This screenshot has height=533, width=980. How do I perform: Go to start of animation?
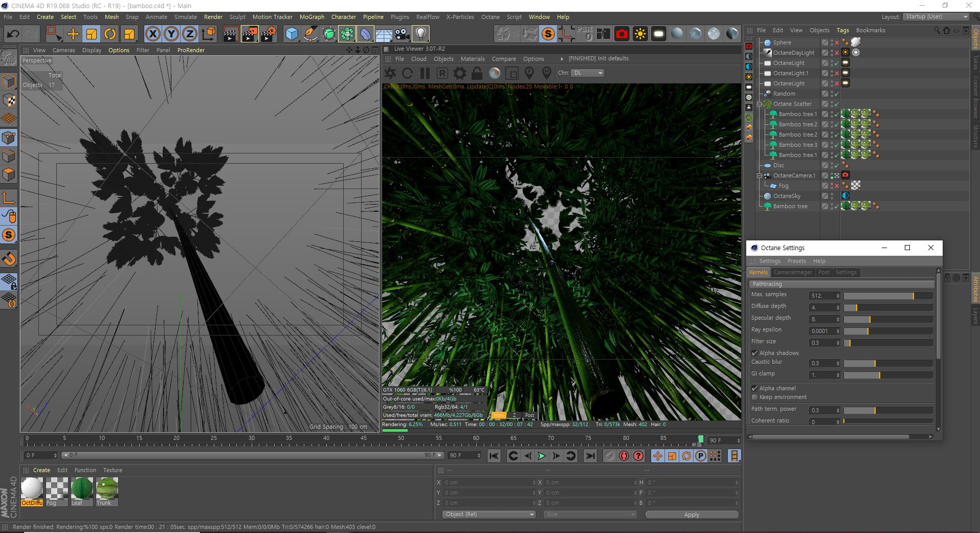(x=494, y=456)
